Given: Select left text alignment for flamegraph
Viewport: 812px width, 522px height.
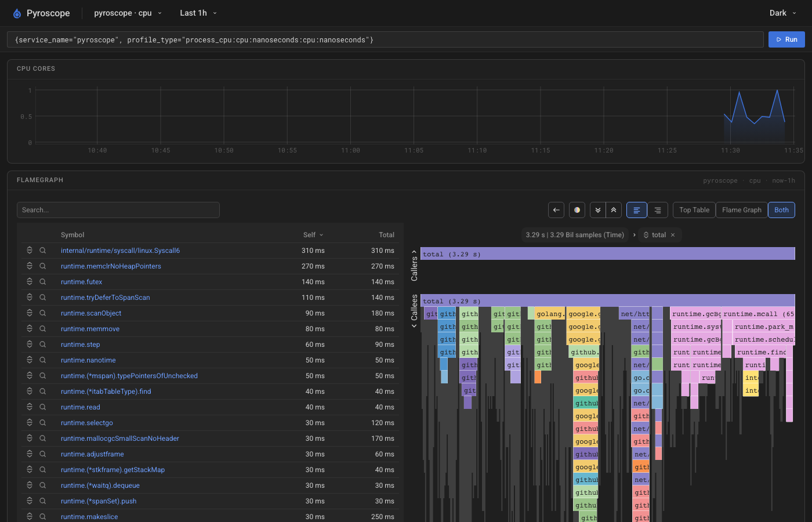Looking at the screenshot, I should click(x=637, y=210).
